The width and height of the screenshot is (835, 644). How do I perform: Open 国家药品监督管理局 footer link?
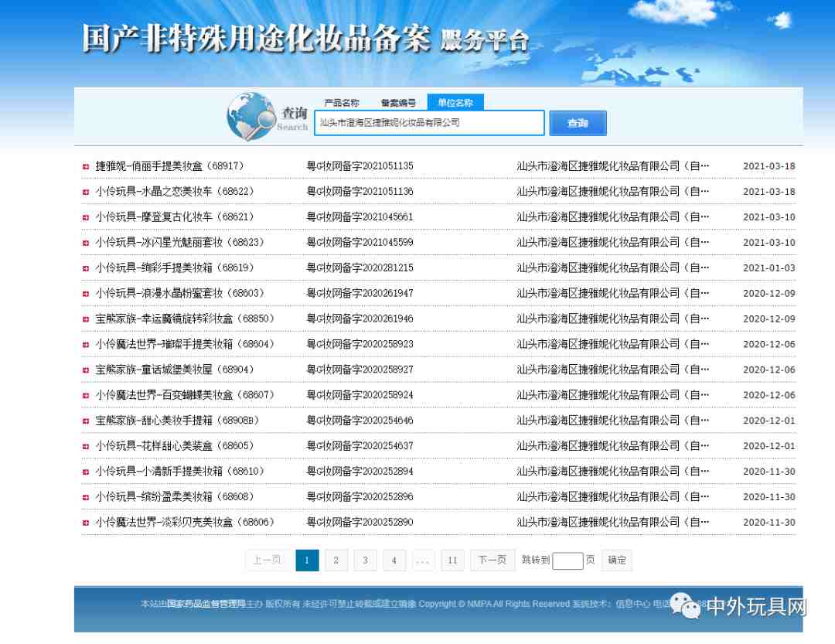click(x=206, y=604)
